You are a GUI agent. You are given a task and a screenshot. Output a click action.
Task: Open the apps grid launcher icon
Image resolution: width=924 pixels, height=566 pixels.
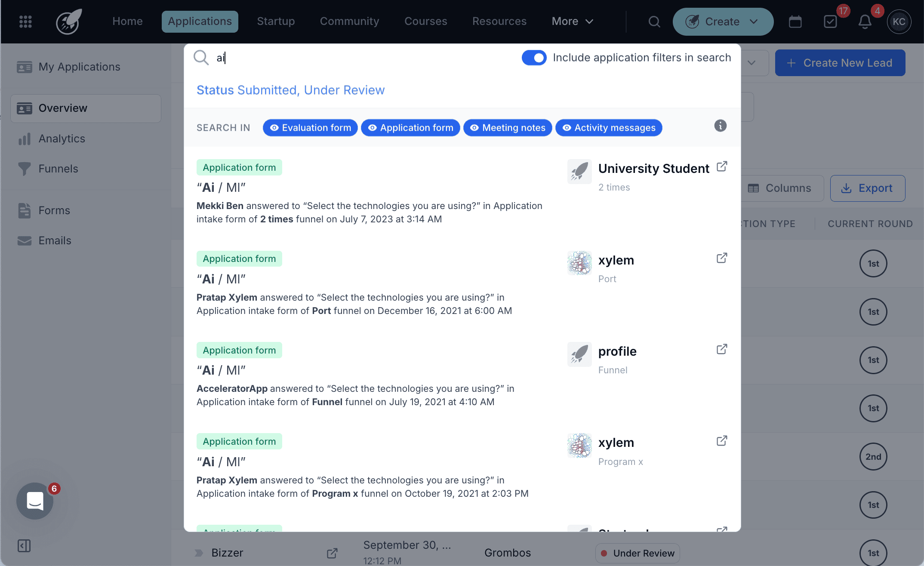pyautogui.click(x=25, y=22)
